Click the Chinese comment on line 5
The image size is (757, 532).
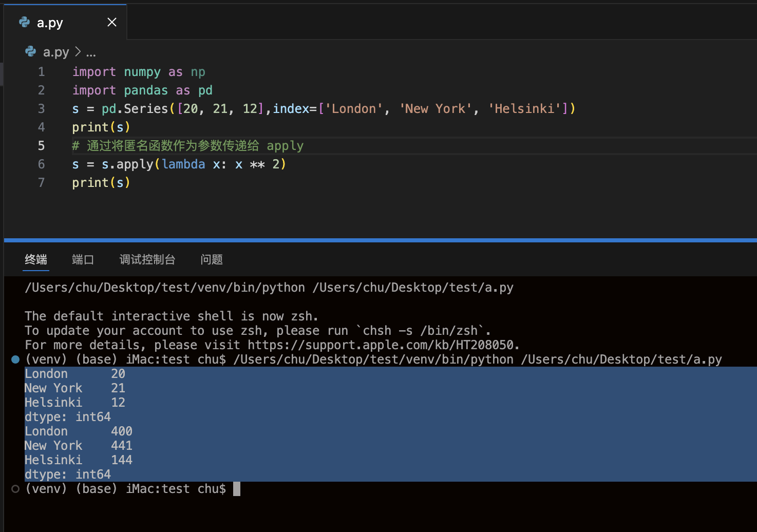tap(173, 146)
